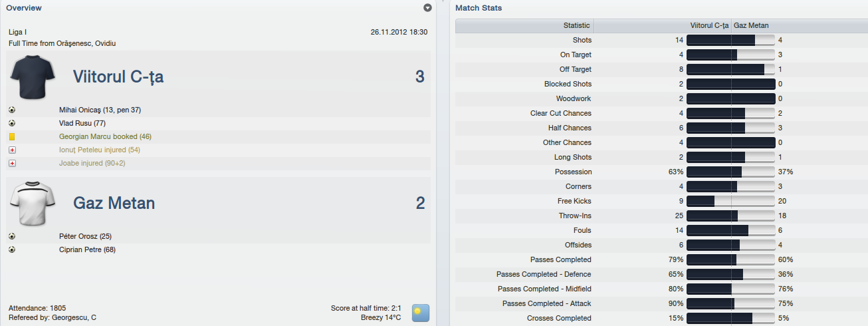Open the Viitorul C-ța team name link
This screenshot has height=326, width=868.
pyautogui.click(x=118, y=77)
